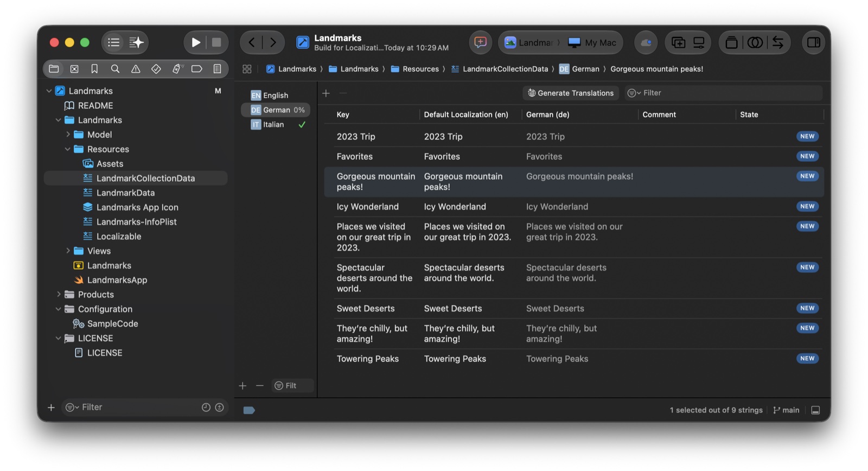Run the Landmarks scheme with play button

(x=196, y=42)
